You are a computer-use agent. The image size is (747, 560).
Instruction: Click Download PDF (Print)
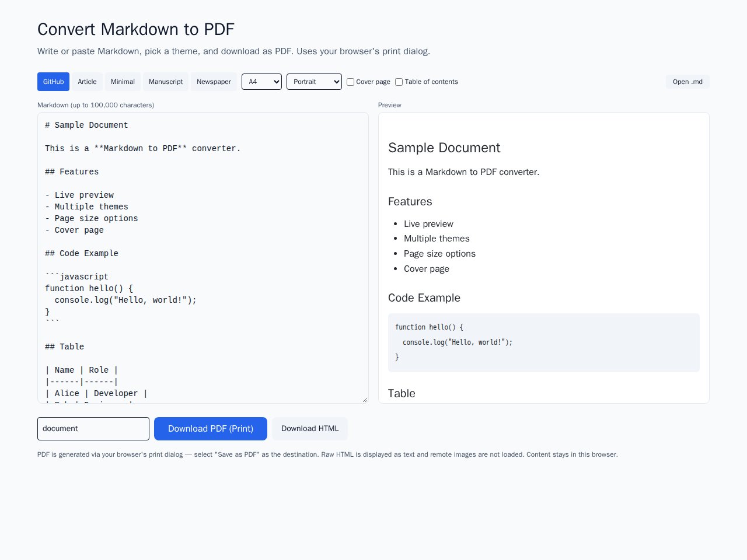(x=211, y=429)
